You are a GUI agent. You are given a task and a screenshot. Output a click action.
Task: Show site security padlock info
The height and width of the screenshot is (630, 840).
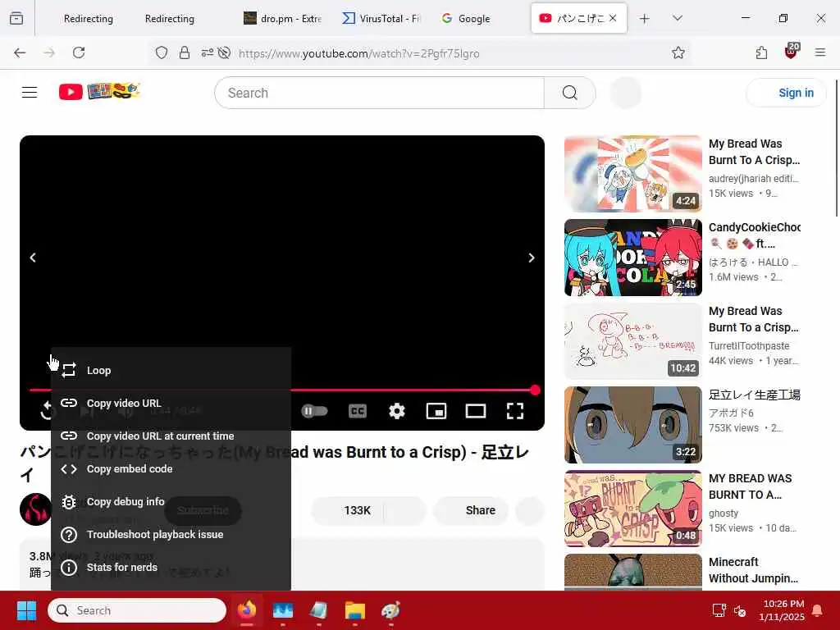coord(185,52)
